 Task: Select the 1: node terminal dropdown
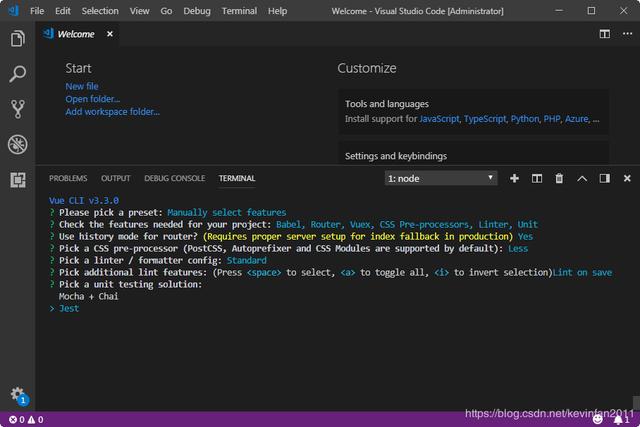(441, 178)
